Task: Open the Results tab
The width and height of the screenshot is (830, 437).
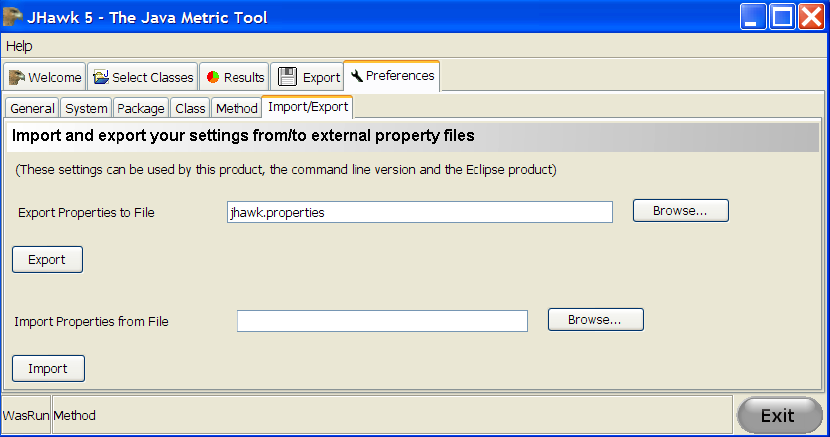Action: tap(234, 77)
